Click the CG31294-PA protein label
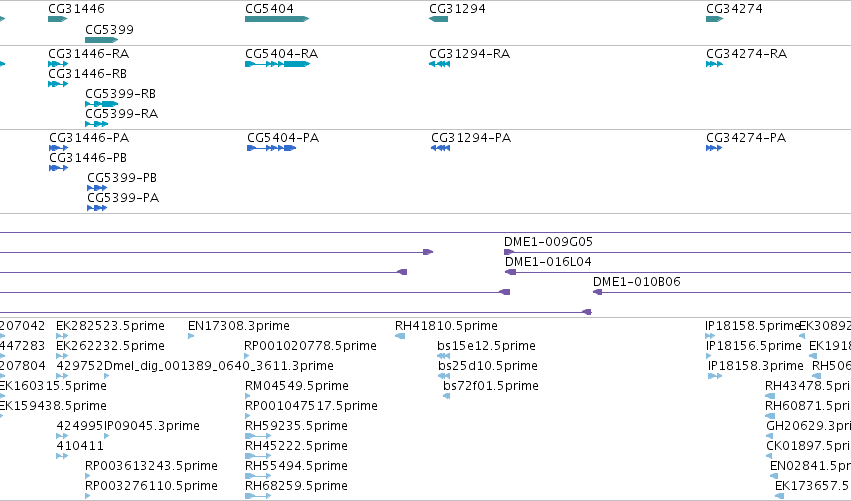Image resolution: width=851 pixels, height=501 pixels. (471, 137)
